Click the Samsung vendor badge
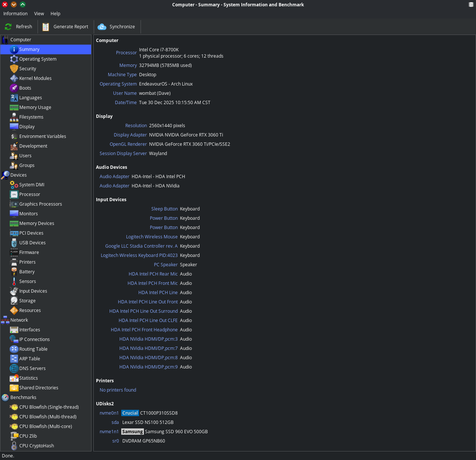This screenshot has height=460, width=476. point(132,432)
